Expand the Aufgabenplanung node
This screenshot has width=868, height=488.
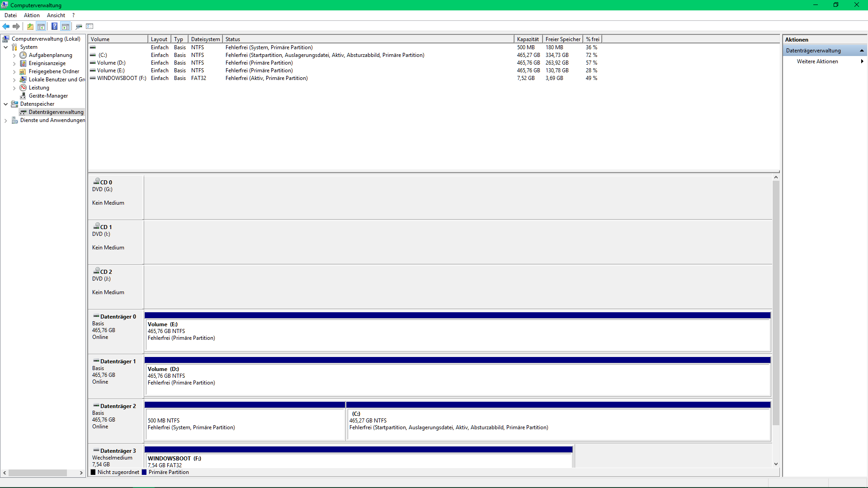(14, 55)
